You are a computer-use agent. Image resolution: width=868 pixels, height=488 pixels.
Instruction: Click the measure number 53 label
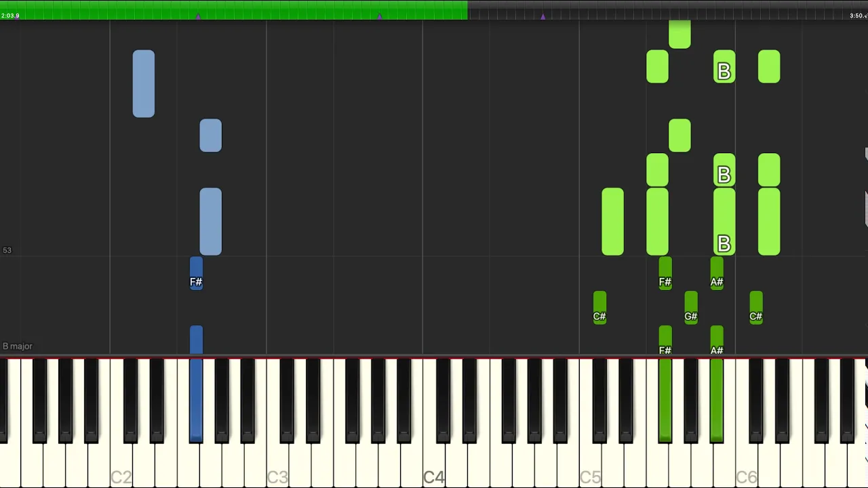[7, 250]
